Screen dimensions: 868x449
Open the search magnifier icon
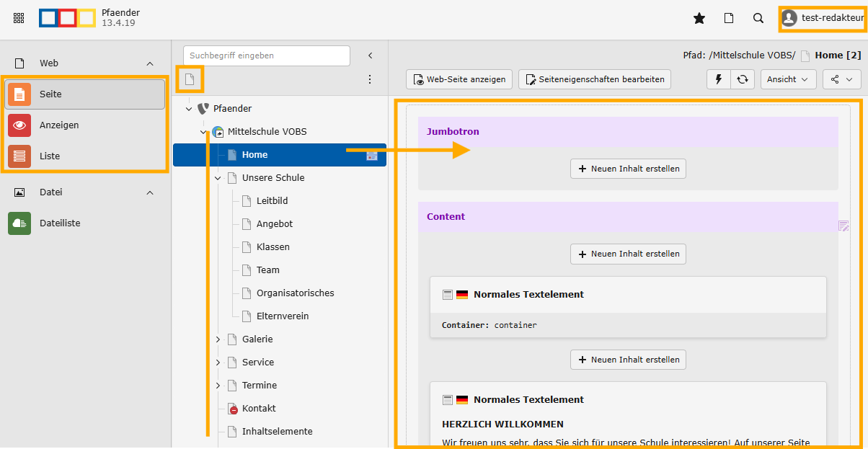(758, 19)
